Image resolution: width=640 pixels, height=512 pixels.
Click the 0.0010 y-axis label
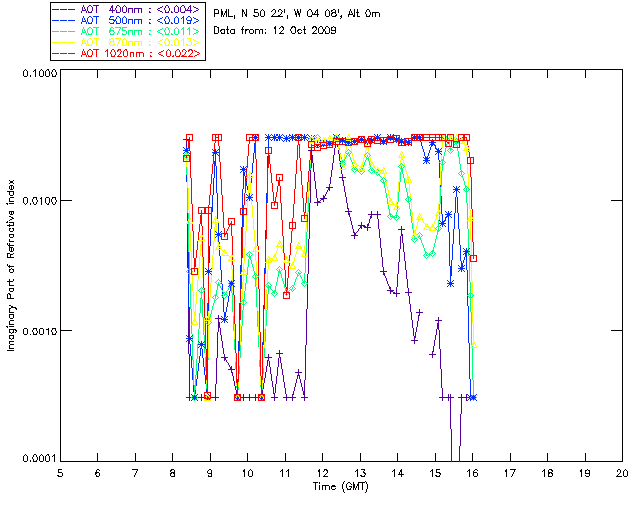[x=39, y=331]
